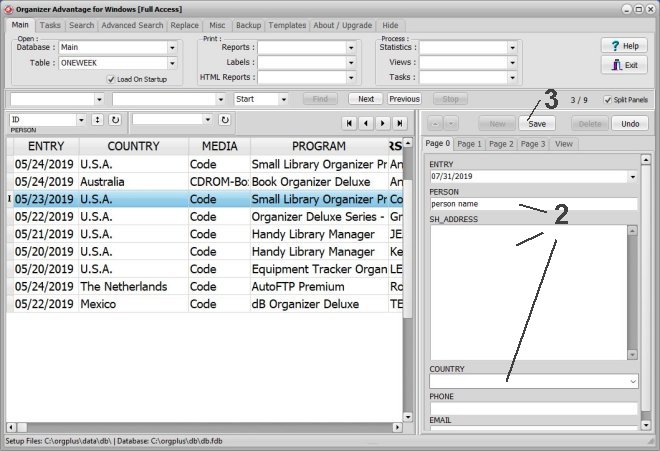Click the Organizer Deluxe Series cell
The width and height of the screenshot is (660, 451).
coord(319,216)
